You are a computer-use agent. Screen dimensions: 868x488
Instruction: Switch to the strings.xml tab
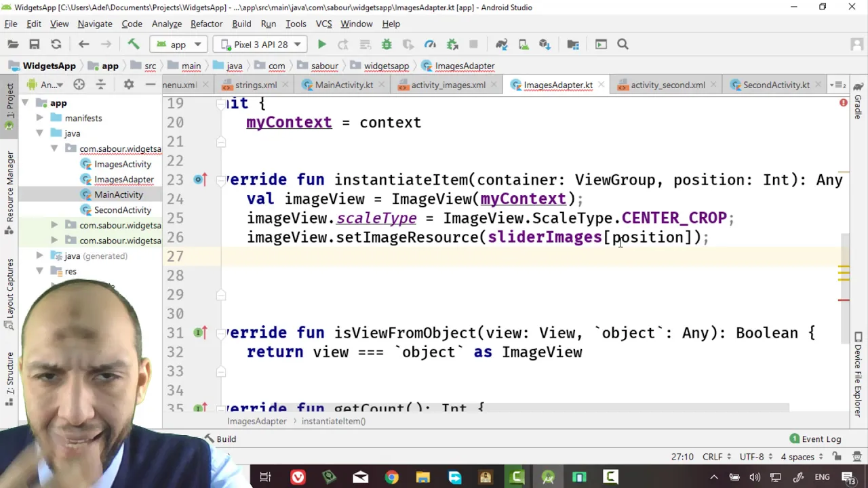click(x=256, y=85)
